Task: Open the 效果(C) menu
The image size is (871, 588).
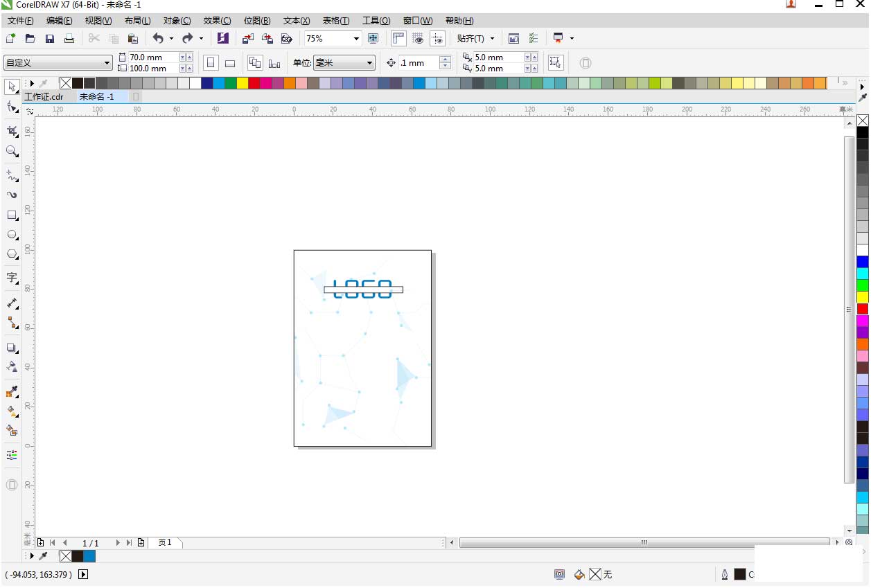Action: point(217,21)
